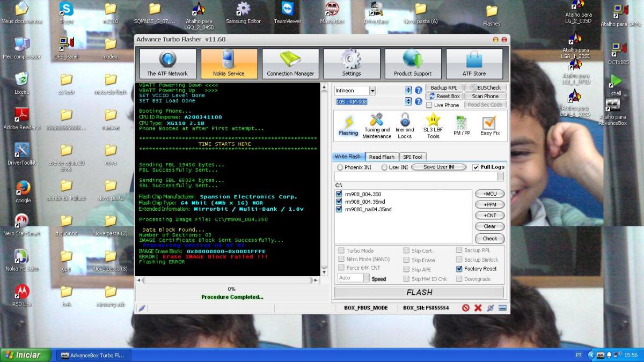Add language pack with +PPM button
The height and width of the screenshot is (362, 644).
click(x=489, y=205)
